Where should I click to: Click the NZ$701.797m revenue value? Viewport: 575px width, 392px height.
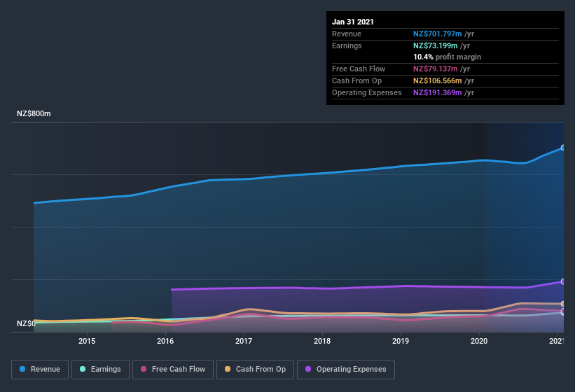coord(438,34)
